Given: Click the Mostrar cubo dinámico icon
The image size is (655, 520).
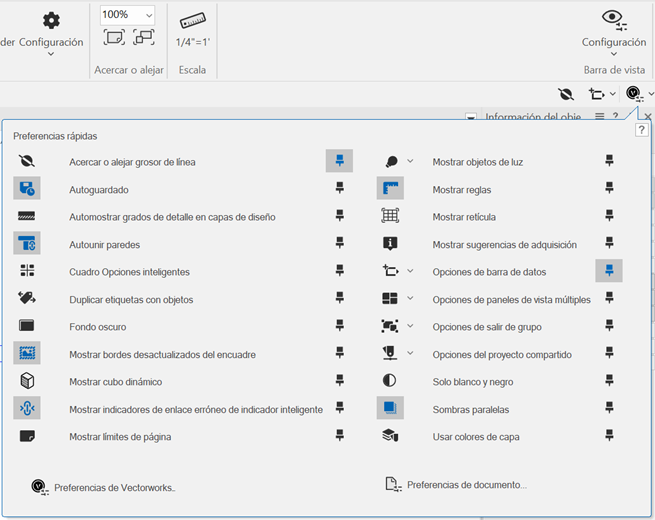Looking at the screenshot, I should (27, 381).
